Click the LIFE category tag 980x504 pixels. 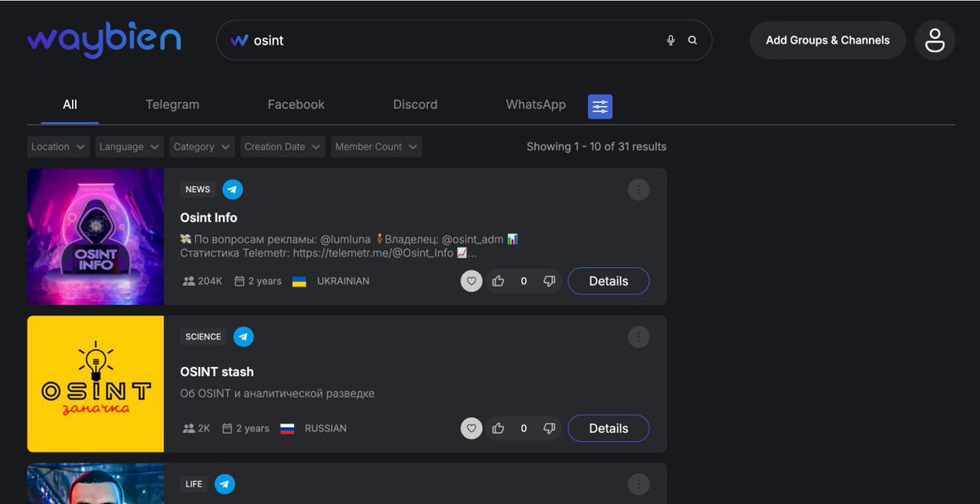click(194, 484)
